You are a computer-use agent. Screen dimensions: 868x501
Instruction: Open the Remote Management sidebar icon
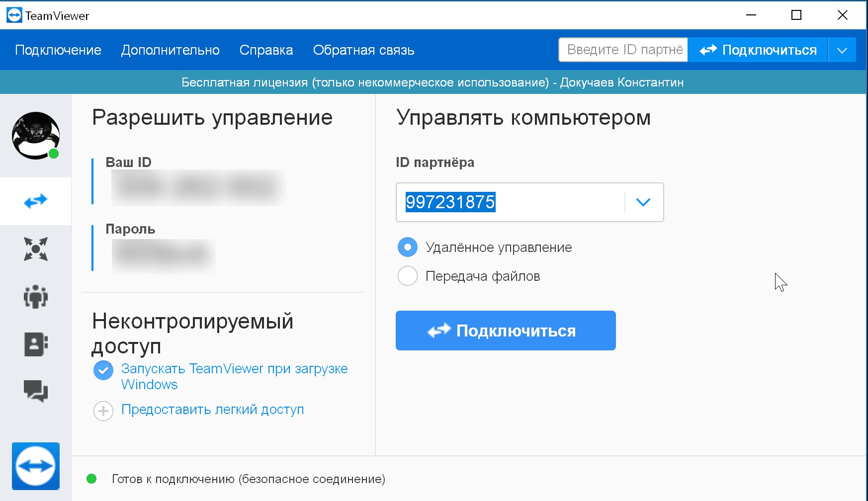tap(36, 249)
